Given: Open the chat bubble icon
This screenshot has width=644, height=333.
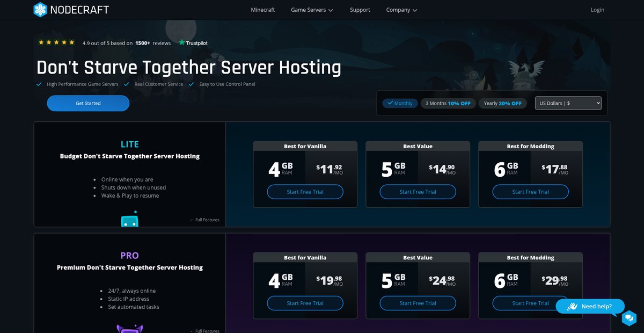Looking at the screenshot, I should pyautogui.click(x=629, y=318).
